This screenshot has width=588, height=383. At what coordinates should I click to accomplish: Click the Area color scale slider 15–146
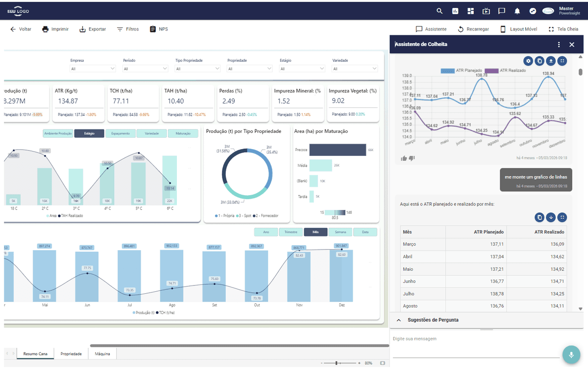[336, 212]
